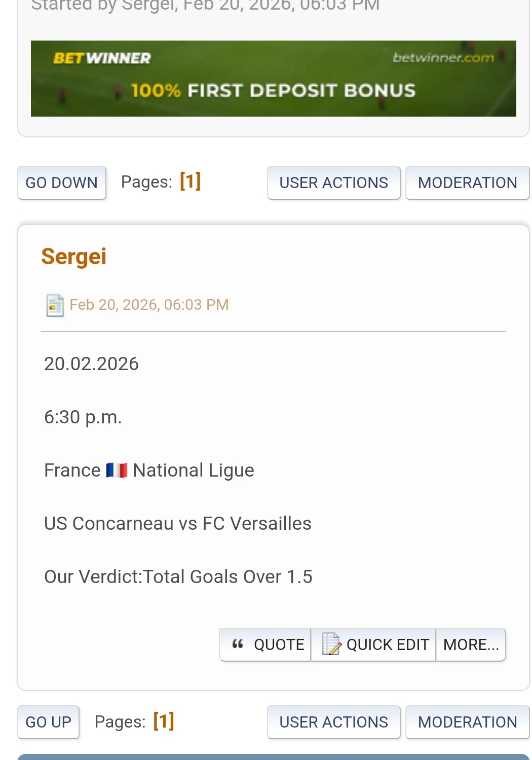532x760 pixels.
Task: Click the Our Verdict Total Goals line
Action: [x=178, y=577]
